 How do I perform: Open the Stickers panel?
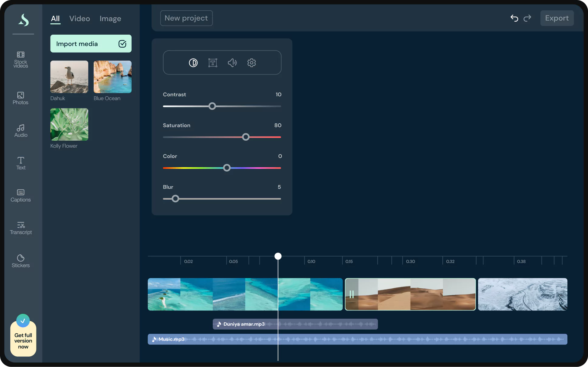21,261
